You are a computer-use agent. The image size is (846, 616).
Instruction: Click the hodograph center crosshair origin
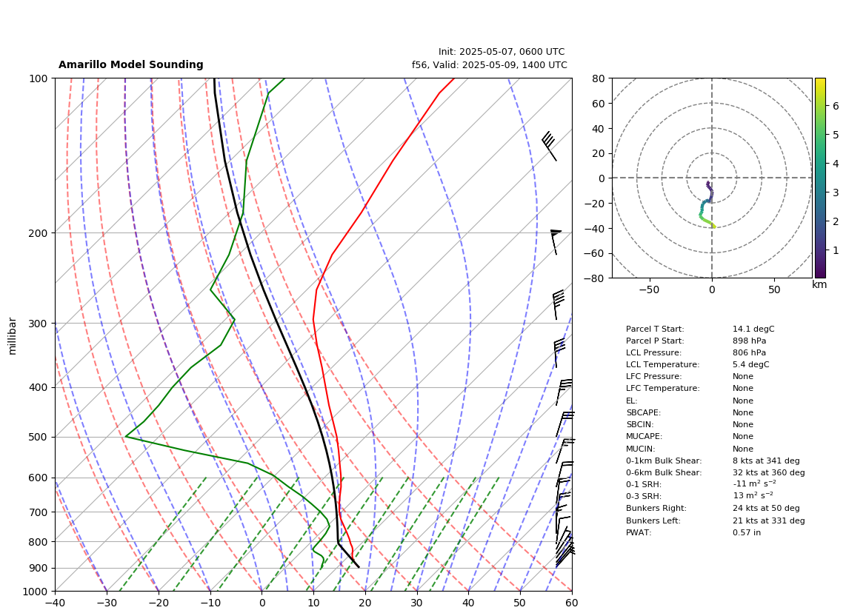click(x=712, y=178)
